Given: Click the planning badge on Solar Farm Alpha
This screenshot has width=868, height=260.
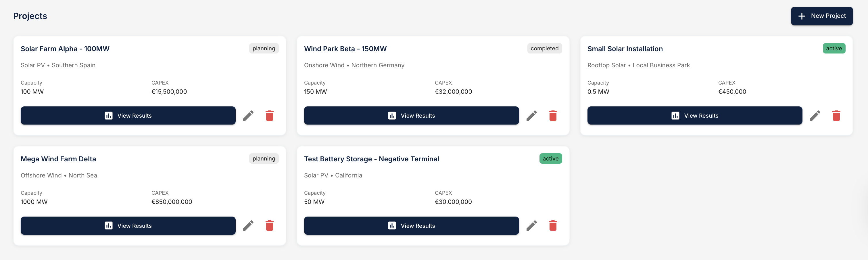Looking at the screenshot, I should point(264,48).
